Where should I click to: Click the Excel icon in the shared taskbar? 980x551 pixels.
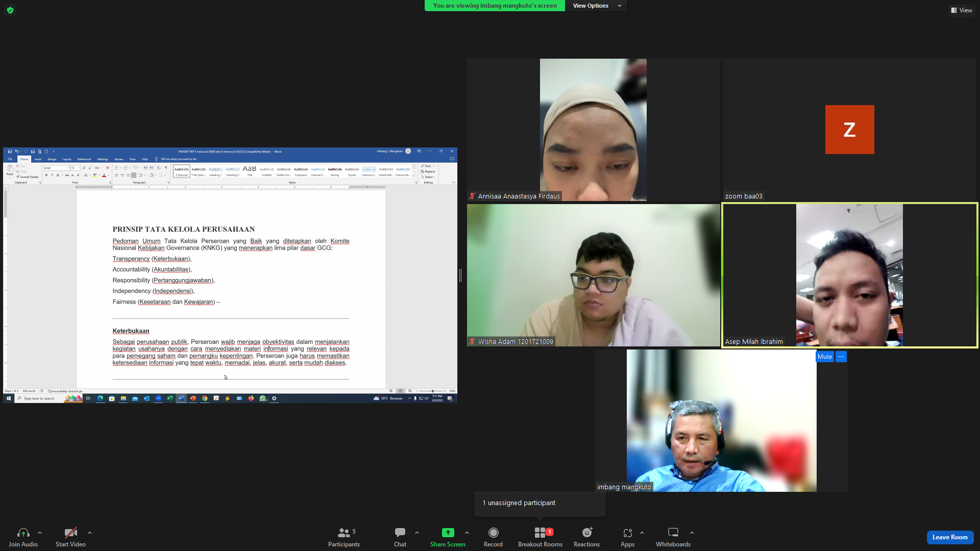170,398
